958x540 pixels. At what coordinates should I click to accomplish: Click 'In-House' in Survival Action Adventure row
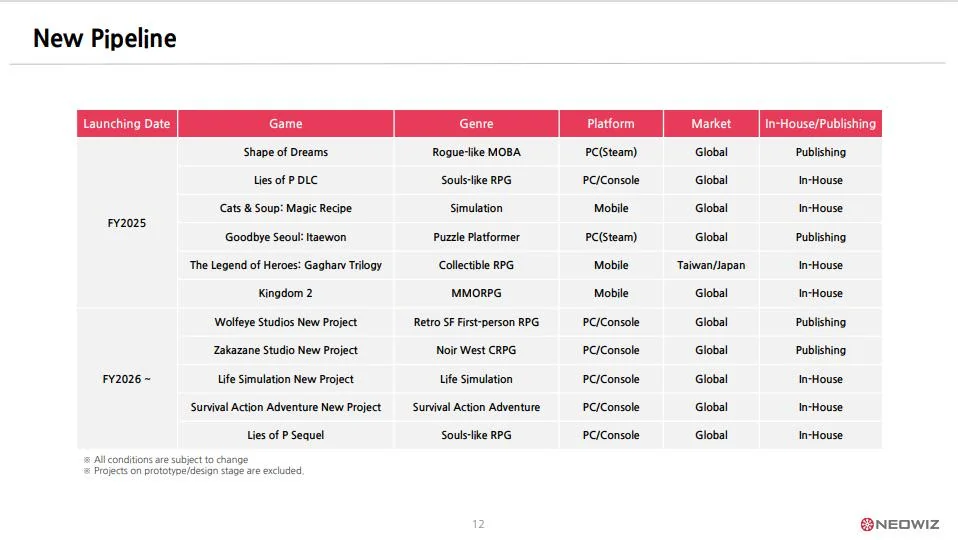click(820, 407)
